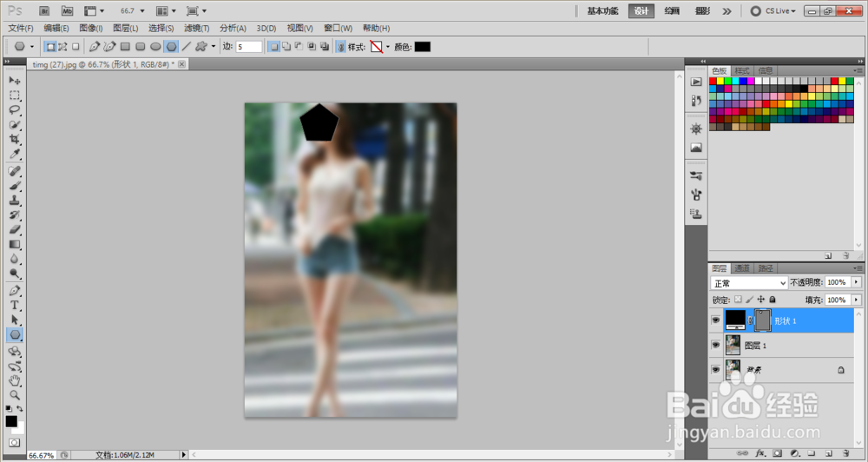Hide the 背景 layer
This screenshot has width=868, height=462.
pyautogui.click(x=716, y=369)
